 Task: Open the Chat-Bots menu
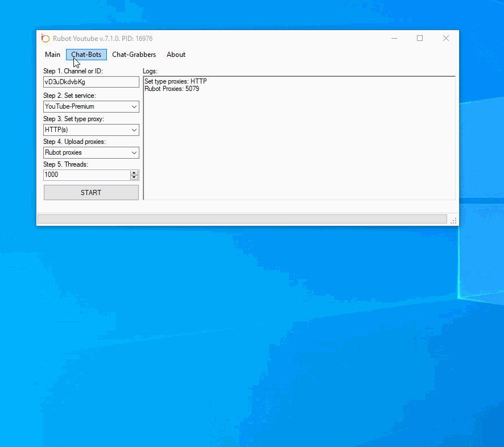(x=86, y=55)
